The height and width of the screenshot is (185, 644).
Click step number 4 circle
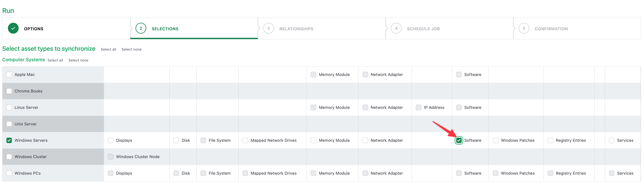pos(396,28)
